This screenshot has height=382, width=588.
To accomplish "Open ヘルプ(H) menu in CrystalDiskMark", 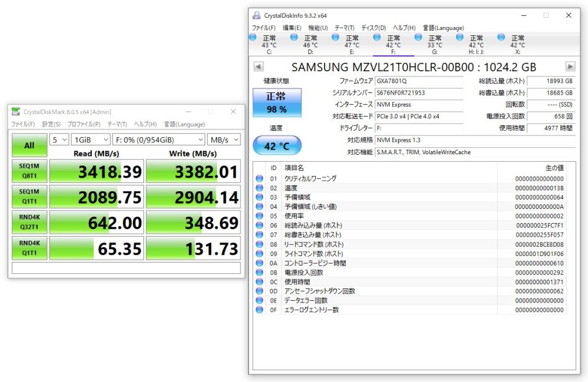I will (145, 124).
